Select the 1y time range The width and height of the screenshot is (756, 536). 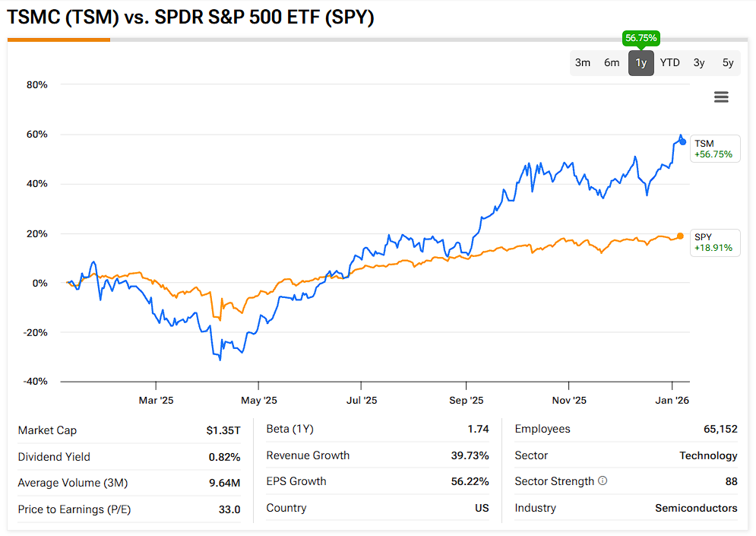pos(641,63)
